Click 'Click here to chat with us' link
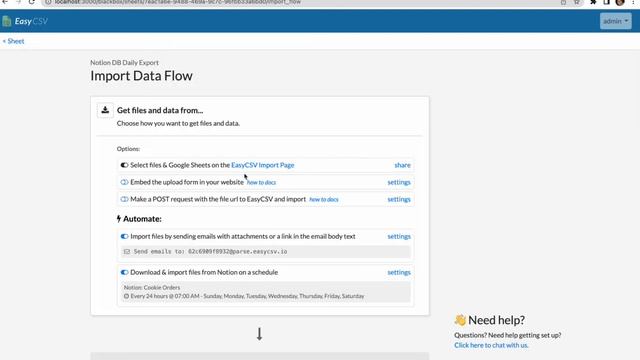This screenshot has height=360, width=640. (x=491, y=345)
